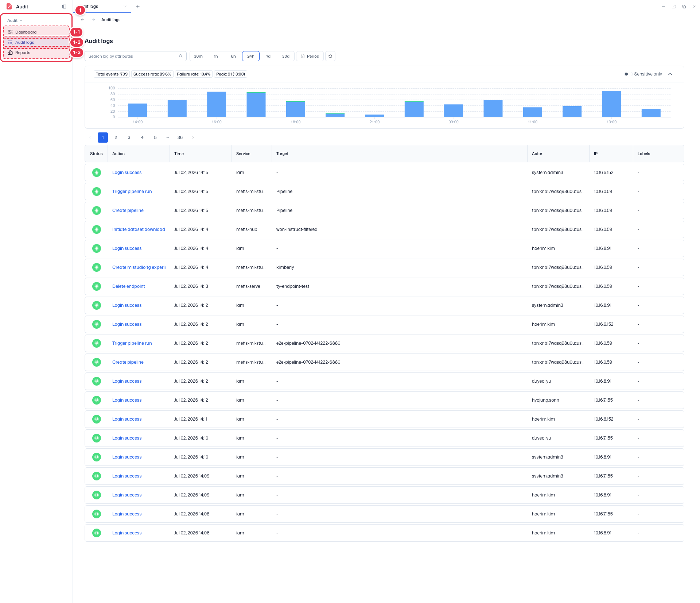The image size is (700, 603).
Task: Expand the Audit section dropdown
Action: point(15,20)
